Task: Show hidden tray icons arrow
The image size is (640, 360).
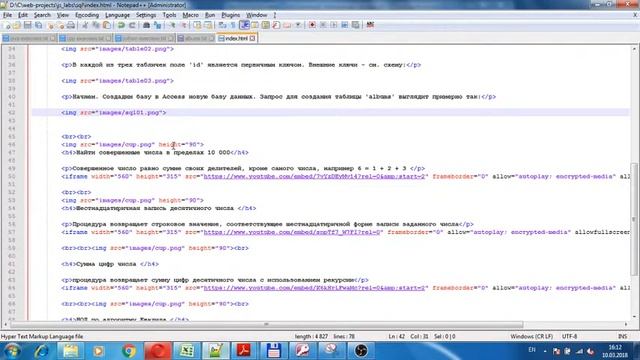Action: [545, 351]
